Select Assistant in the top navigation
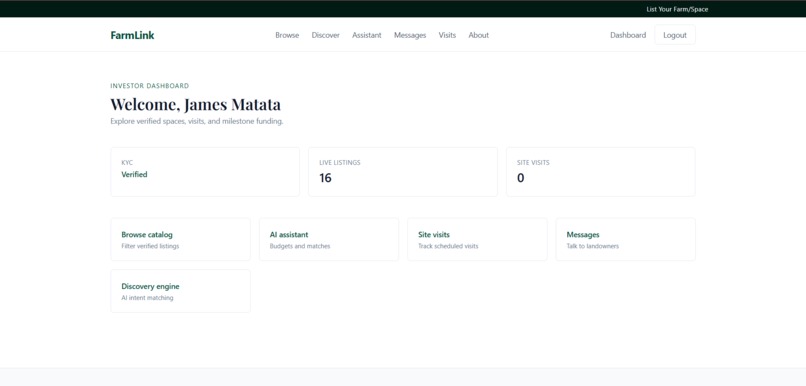 point(367,35)
